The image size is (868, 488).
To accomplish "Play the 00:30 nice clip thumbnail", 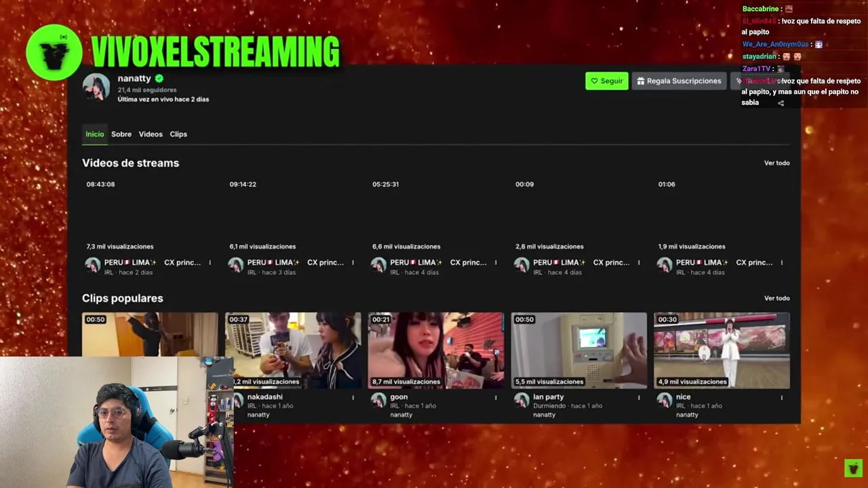I will [x=722, y=350].
